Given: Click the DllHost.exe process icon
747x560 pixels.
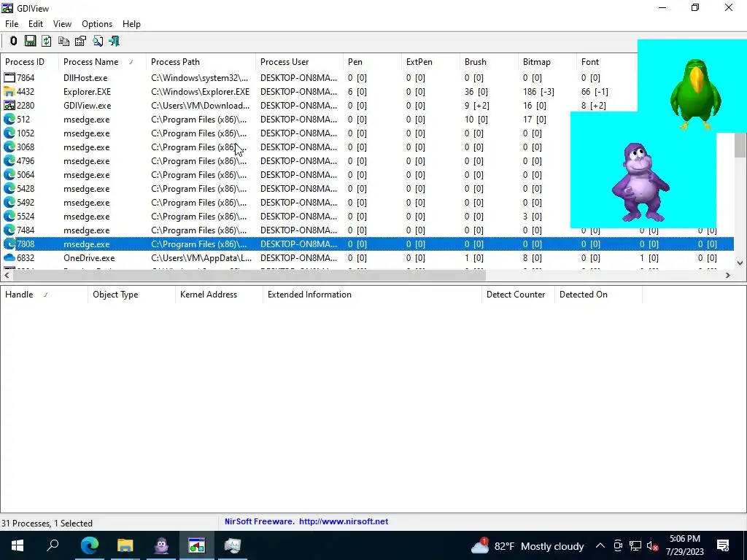Looking at the screenshot, I should pyautogui.click(x=9, y=77).
